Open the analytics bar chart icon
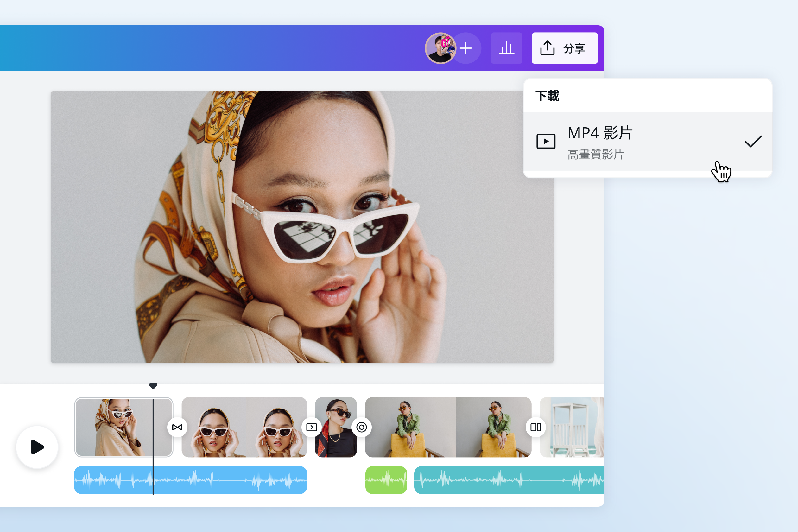The height and width of the screenshot is (532, 798). point(506,48)
